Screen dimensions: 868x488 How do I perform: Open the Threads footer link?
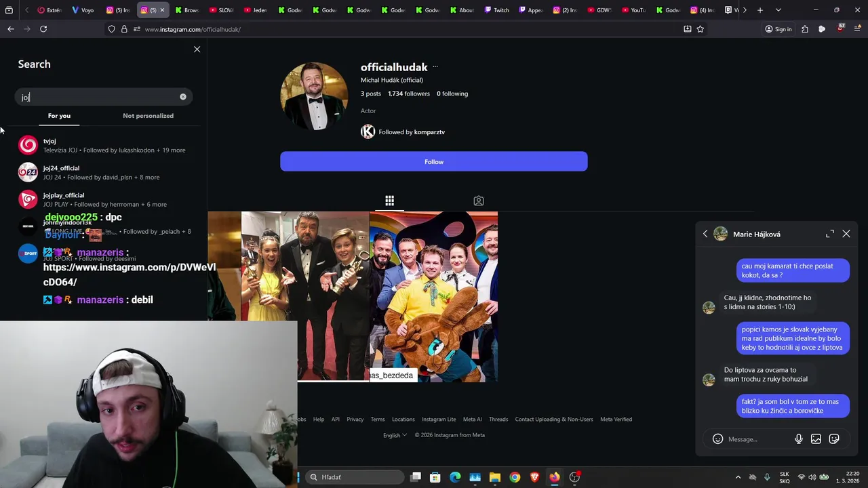point(498,420)
